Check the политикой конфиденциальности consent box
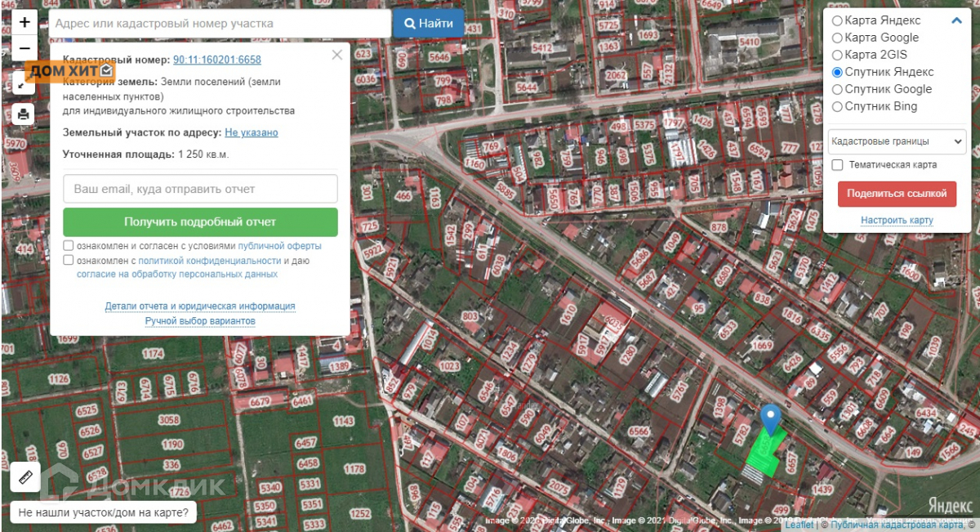The height and width of the screenshot is (532, 980). point(69,260)
